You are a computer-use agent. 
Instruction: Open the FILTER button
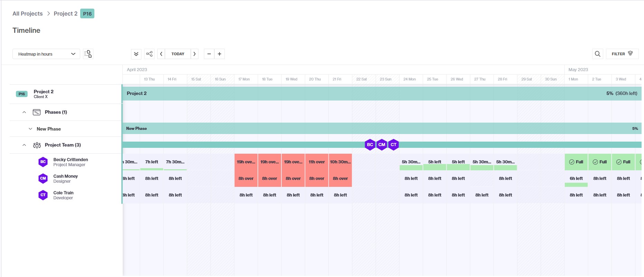point(622,54)
